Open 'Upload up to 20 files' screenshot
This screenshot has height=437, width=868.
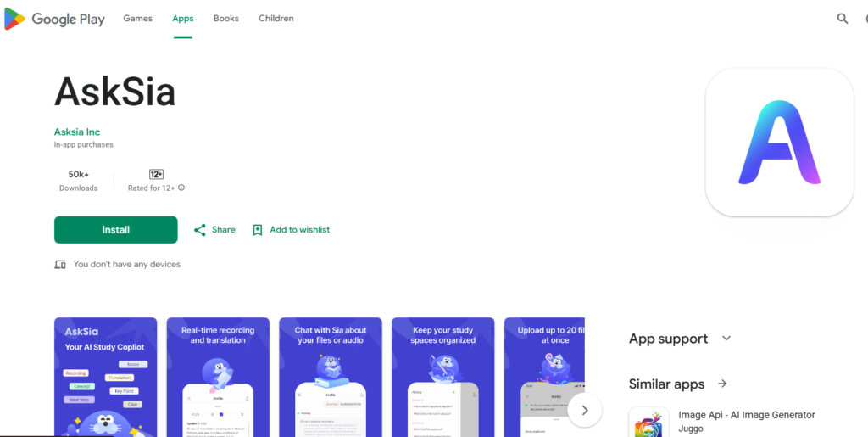544,378
